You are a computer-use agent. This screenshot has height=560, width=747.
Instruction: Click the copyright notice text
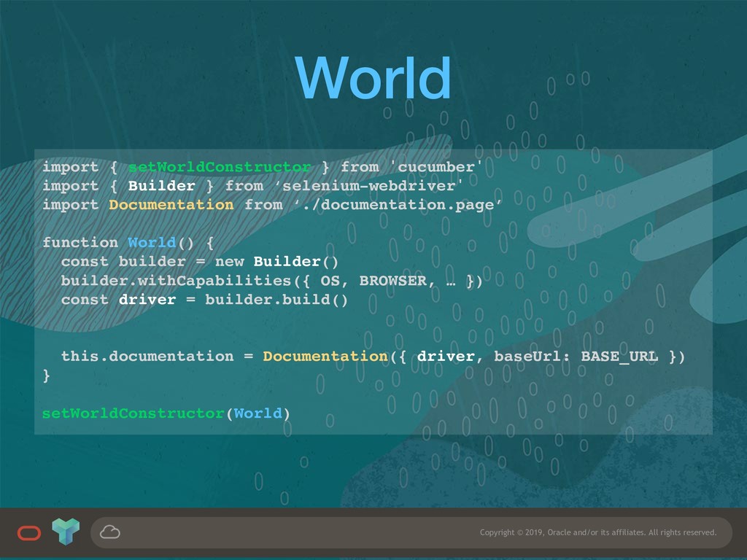(x=598, y=532)
